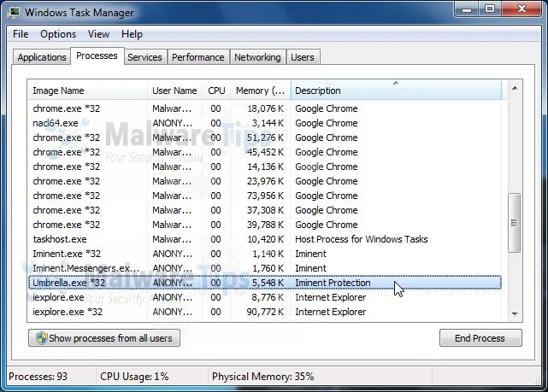Image resolution: width=548 pixels, height=392 pixels.
Task: Open the Options menu
Action: 58,34
